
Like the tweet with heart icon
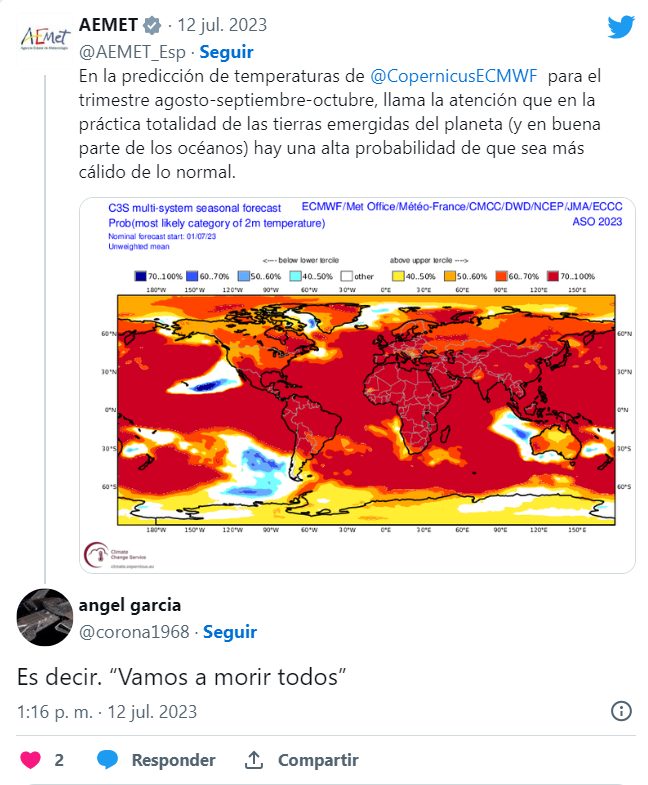pyautogui.click(x=30, y=760)
